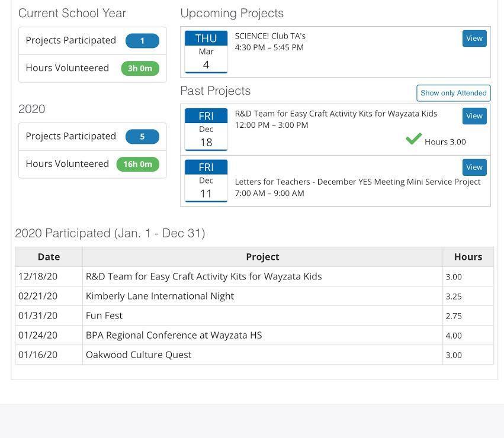Click the green attended checkmark icon

(413, 139)
